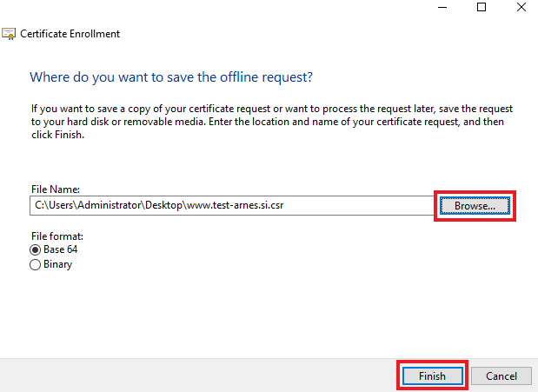Screen dimensions: 538x392
Task: Click the C:\Users portion of the path
Action: (x=54, y=205)
